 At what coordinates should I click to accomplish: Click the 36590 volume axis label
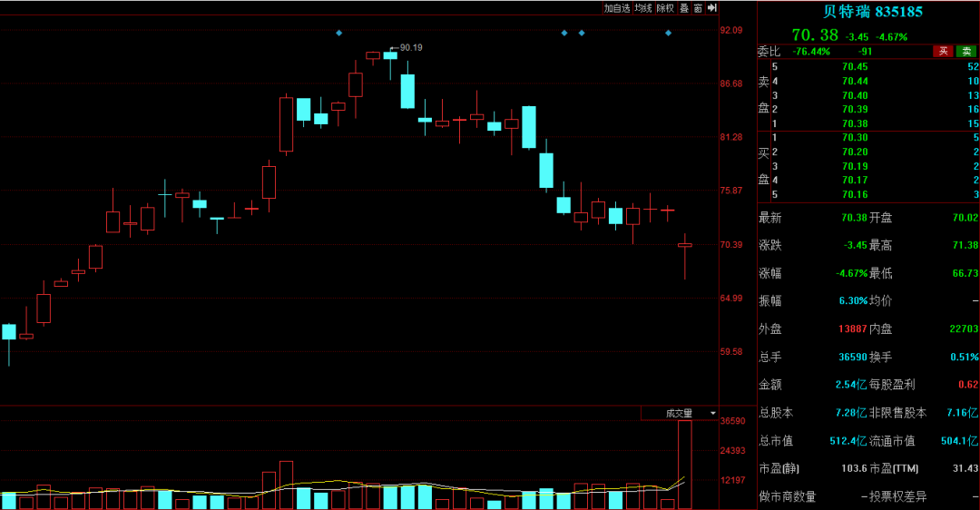tap(732, 421)
